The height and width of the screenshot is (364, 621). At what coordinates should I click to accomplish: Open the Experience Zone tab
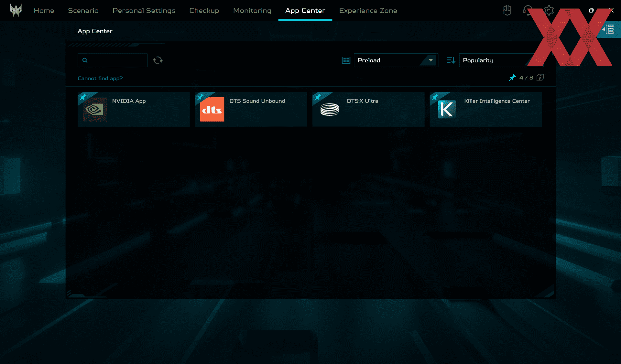[x=368, y=11]
